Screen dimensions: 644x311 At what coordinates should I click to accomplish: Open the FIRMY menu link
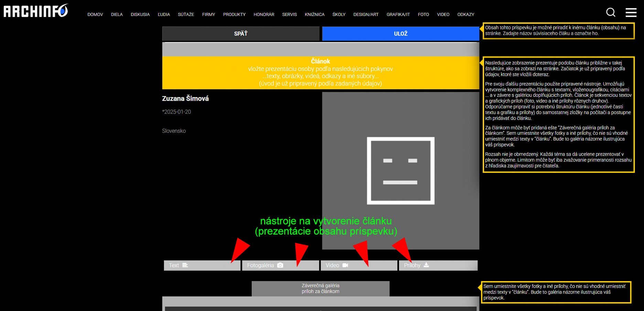tap(208, 14)
